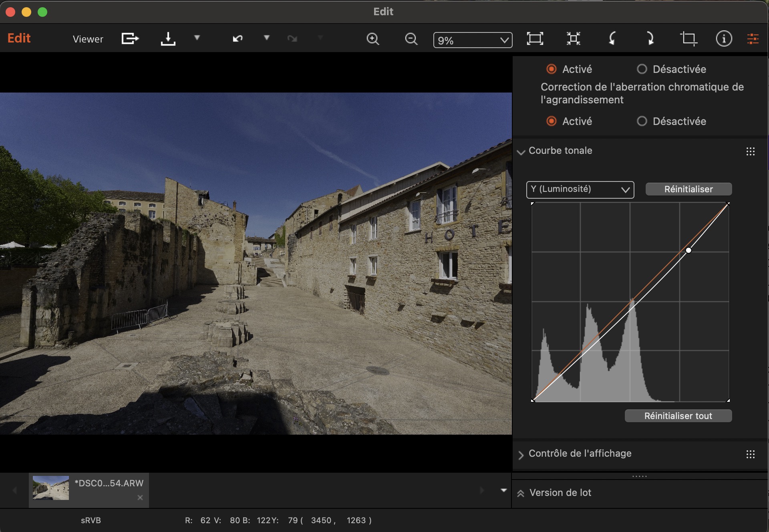Click the rotate left icon
769x532 pixels.
pyautogui.click(x=612, y=39)
